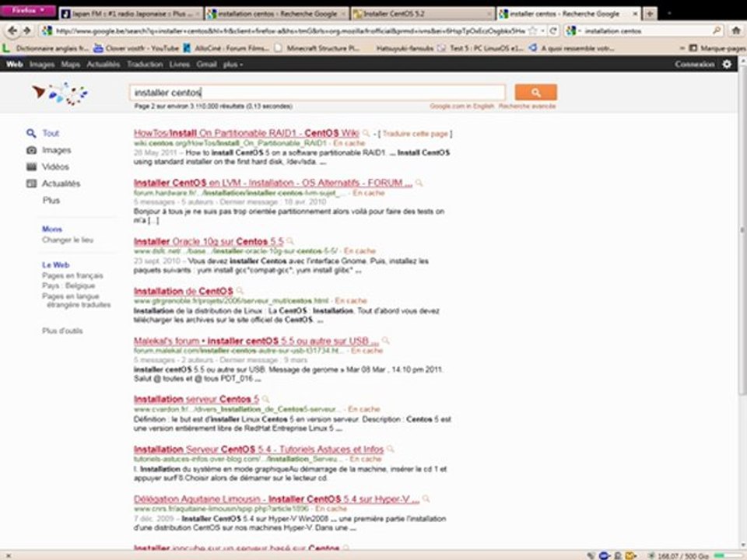Open the AlloCiné Forum Films bookmark
Viewport: 747px width, 560px height.
(226, 48)
